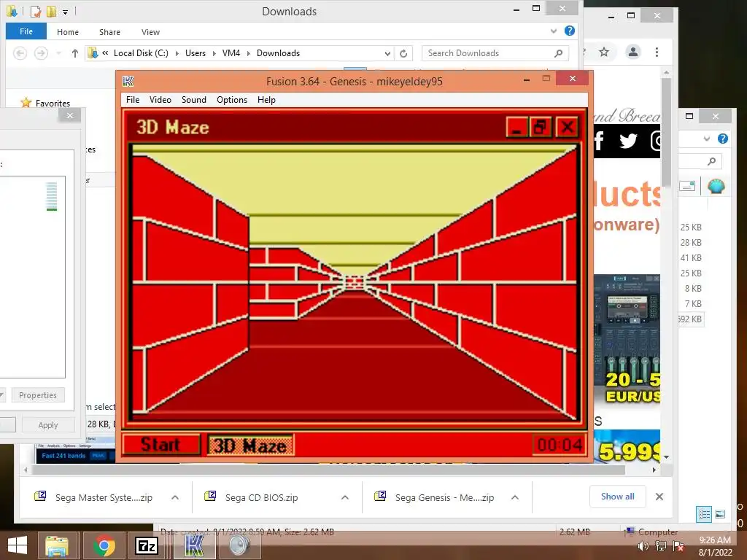Screen dimensions: 747x560
Task: Open the Sound menu in Fusion
Action: (x=194, y=99)
